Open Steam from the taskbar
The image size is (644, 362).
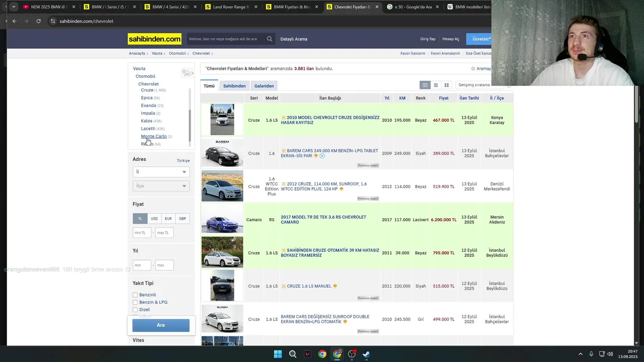tap(366, 354)
